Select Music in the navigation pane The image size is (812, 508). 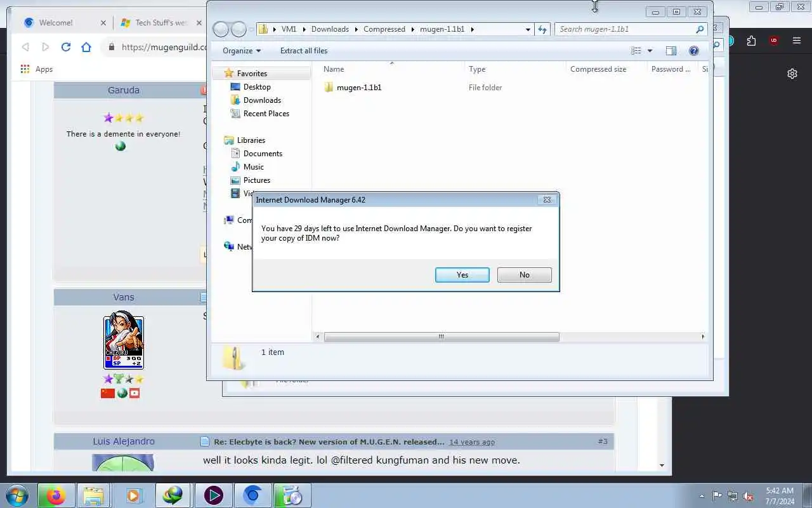(254, 167)
